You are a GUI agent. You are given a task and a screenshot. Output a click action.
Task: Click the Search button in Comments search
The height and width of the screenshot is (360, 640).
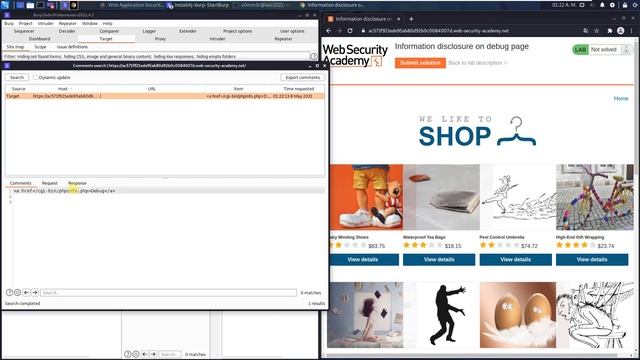(x=17, y=77)
